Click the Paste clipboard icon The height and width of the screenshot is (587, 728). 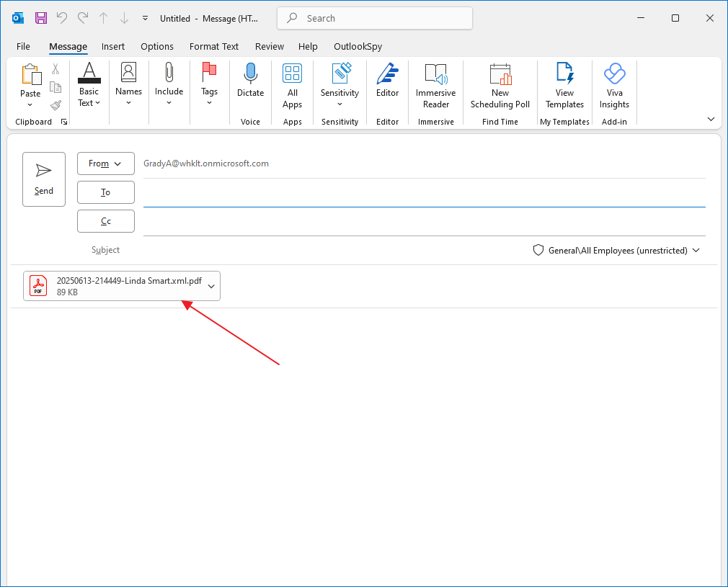pyautogui.click(x=31, y=74)
